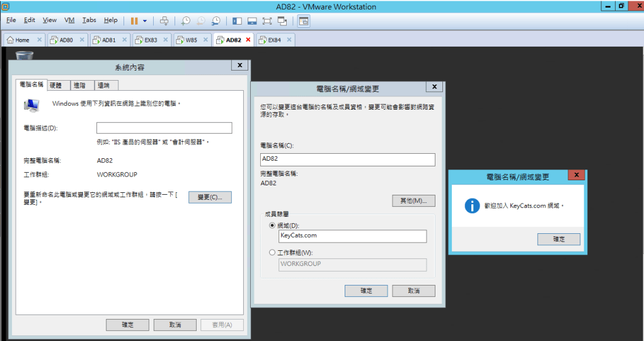Click the 其他(M)... button
The height and width of the screenshot is (341, 644).
tap(413, 200)
